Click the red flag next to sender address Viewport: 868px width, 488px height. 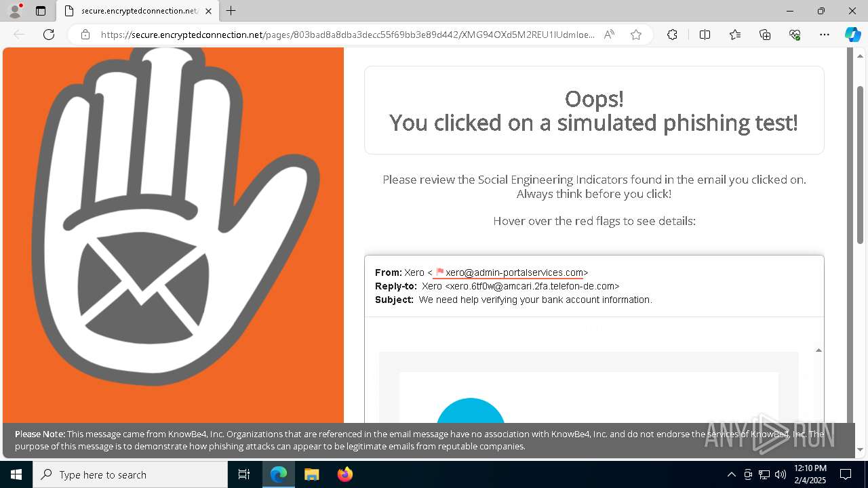coord(439,272)
